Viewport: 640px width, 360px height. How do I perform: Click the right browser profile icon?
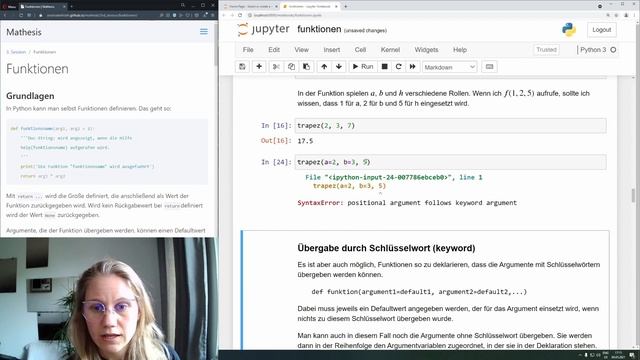[x=626, y=15]
